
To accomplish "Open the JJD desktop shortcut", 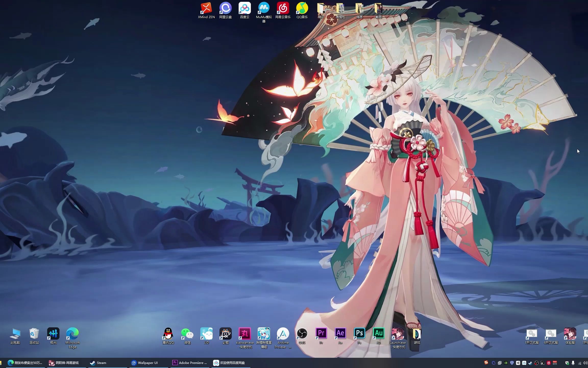I will [206, 336].
